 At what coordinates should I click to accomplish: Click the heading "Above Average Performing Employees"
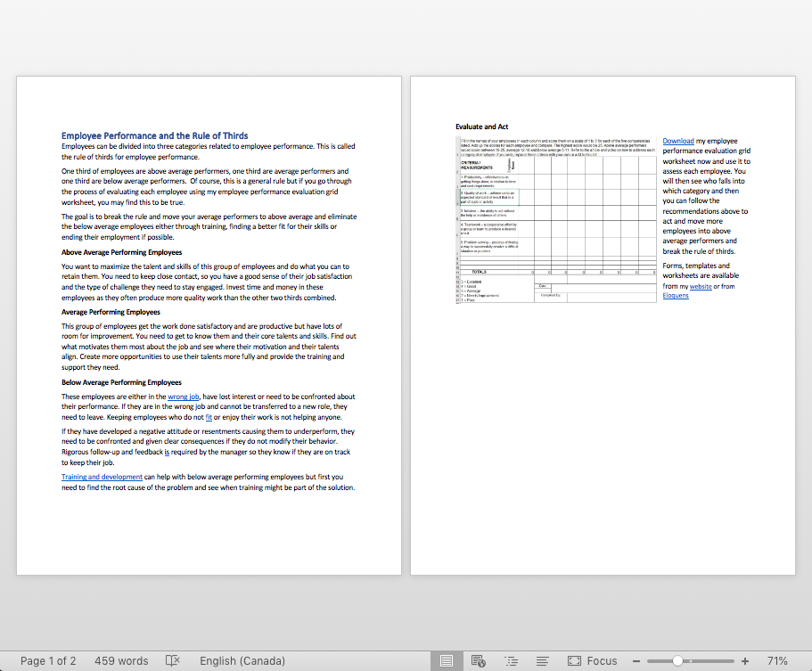pyautogui.click(x=122, y=253)
